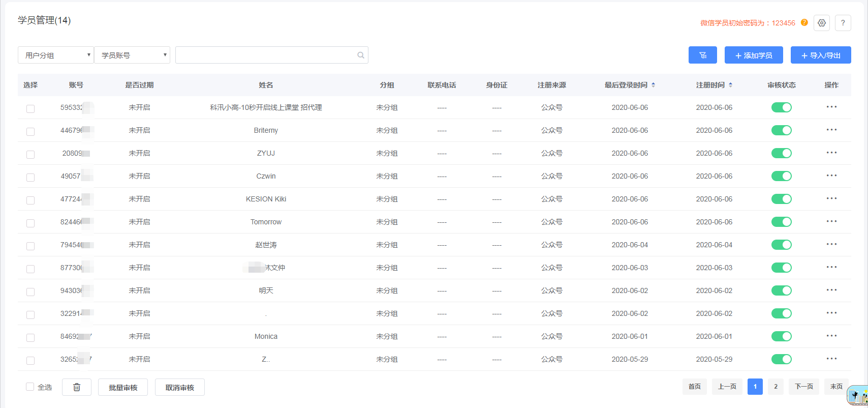
Task: Disable audit switch for Czwin row
Action: [x=781, y=176]
